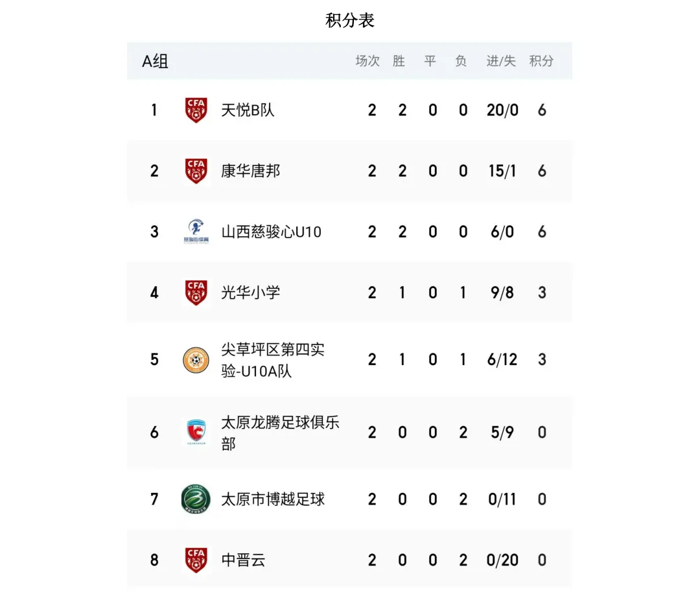Open 尖草坪区第四实验-U10A队 team name
700x598 pixels.
coord(273,360)
